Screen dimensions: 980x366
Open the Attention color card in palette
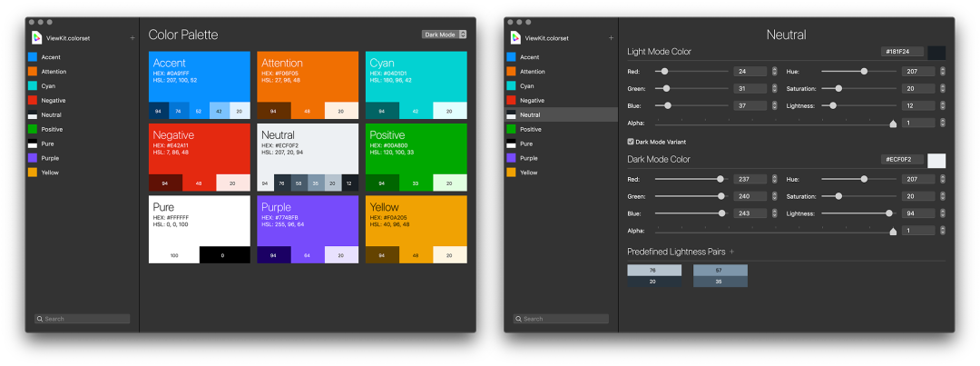(x=308, y=85)
